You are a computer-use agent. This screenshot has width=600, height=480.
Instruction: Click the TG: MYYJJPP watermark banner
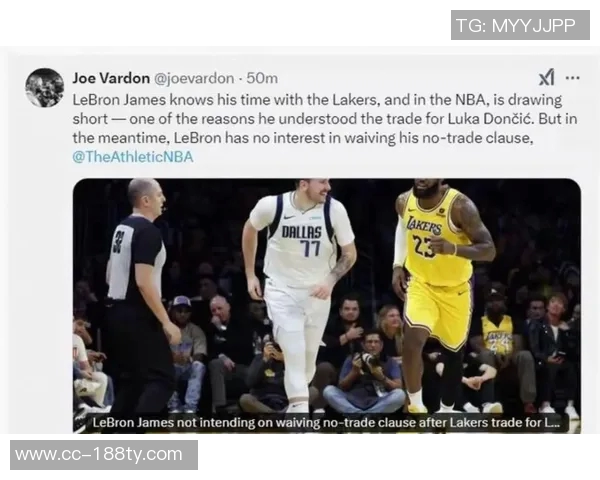click(520, 25)
